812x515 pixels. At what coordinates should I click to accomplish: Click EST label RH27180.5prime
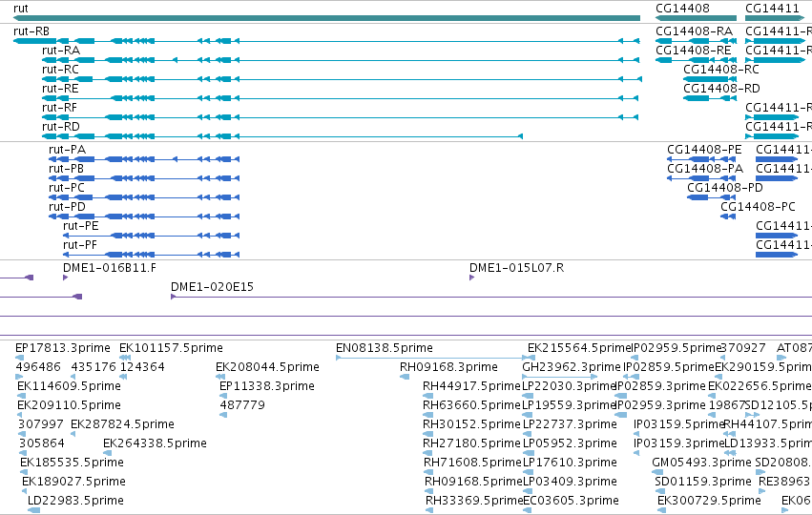pos(471,443)
